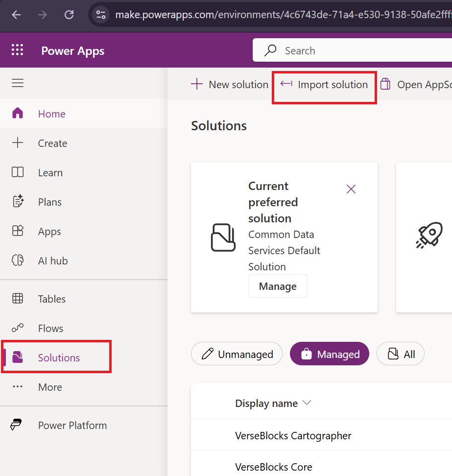Open site information icon in address bar

pos(101,15)
